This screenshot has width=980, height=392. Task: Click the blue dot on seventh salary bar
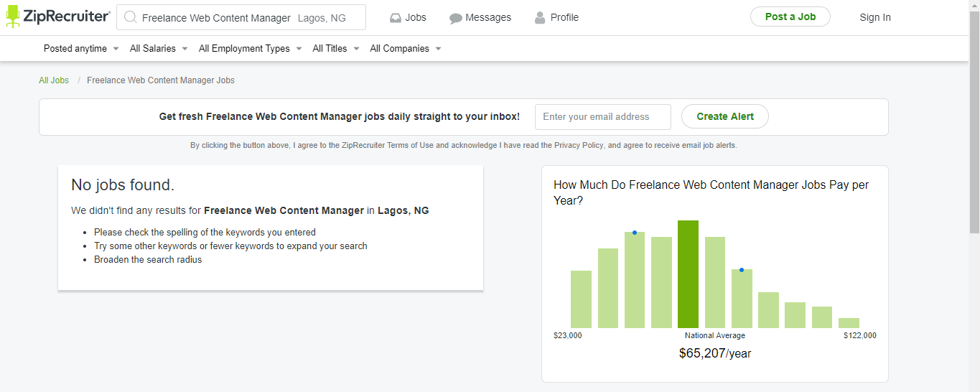[742, 270]
